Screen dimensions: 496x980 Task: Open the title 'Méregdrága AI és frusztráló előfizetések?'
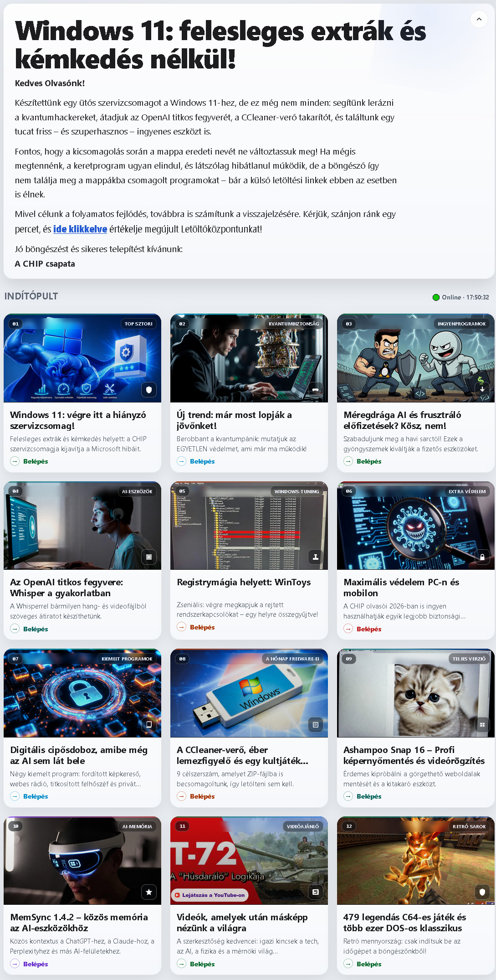point(402,420)
